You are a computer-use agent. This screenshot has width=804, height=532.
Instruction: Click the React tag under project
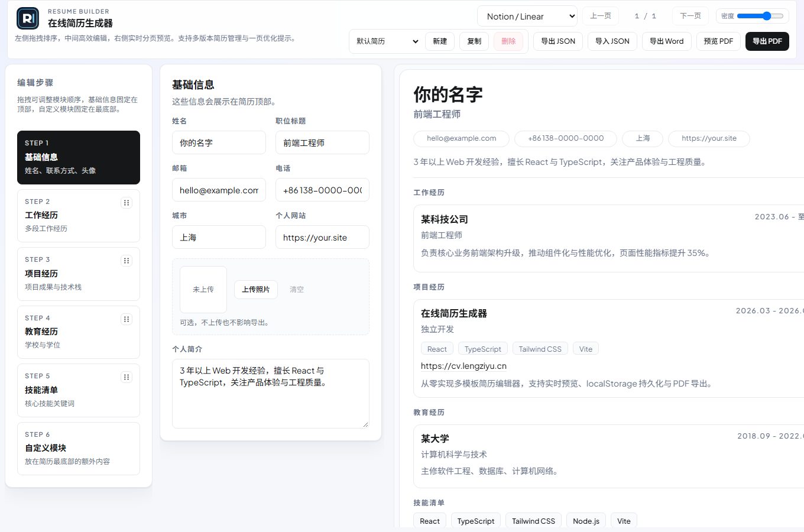437,349
